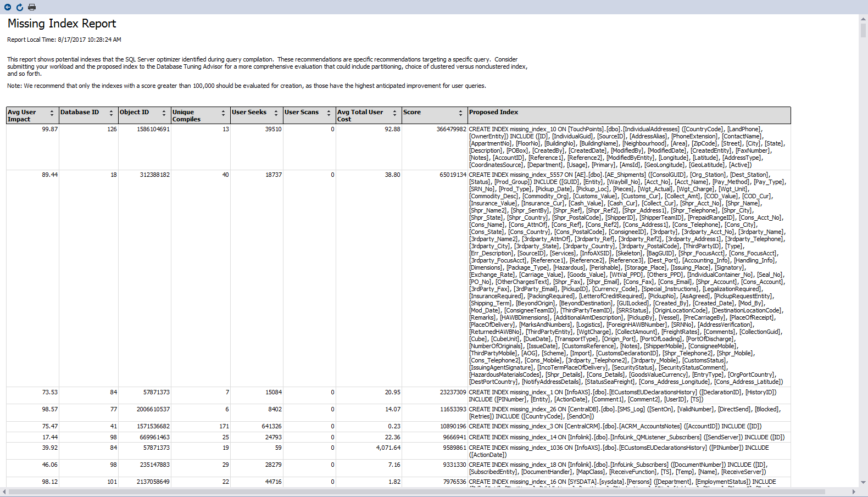Viewport: 868px width, 497px height.
Task: Select Unique Compiles value 171
Action: click(x=224, y=426)
